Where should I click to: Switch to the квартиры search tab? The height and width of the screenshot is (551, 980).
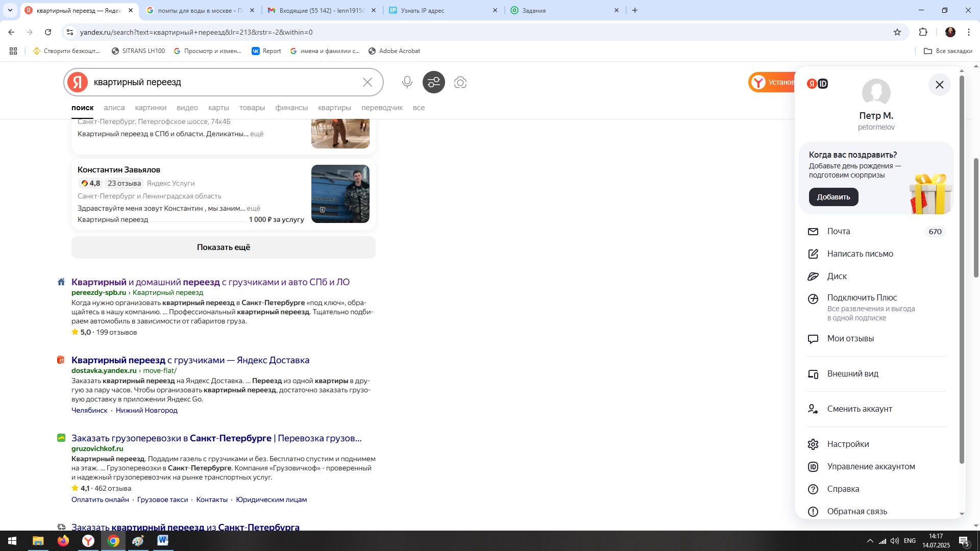tap(334, 108)
